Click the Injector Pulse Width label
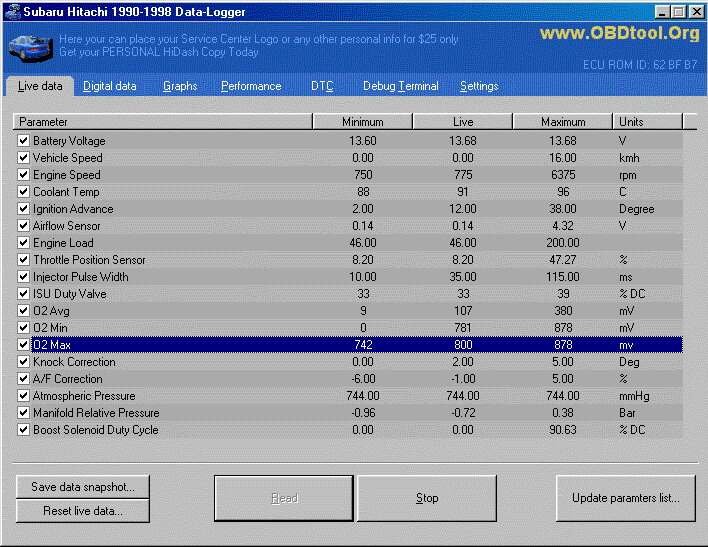The width and height of the screenshot is (708, 547). pyautogui.click(x=81, y=277)
